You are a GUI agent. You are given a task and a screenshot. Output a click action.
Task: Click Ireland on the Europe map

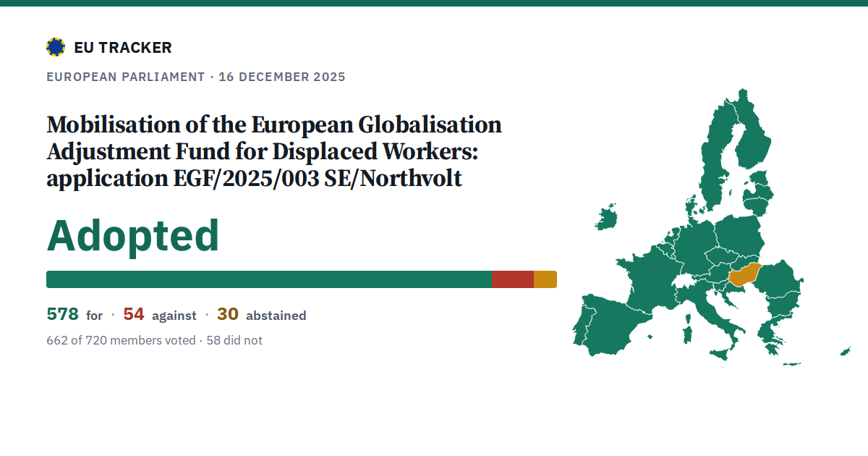click(606, 218)
